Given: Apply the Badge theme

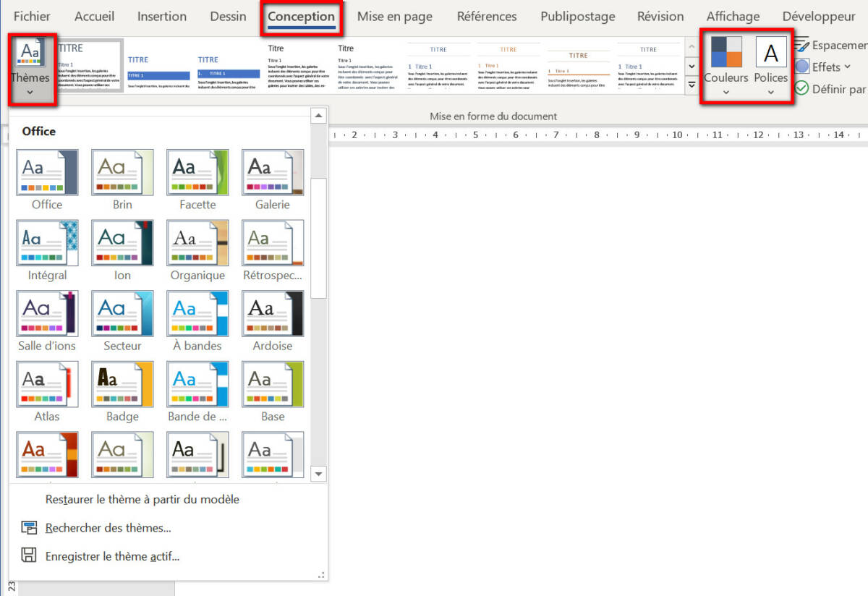Looking at the screenshot, I should coord(122,384).
